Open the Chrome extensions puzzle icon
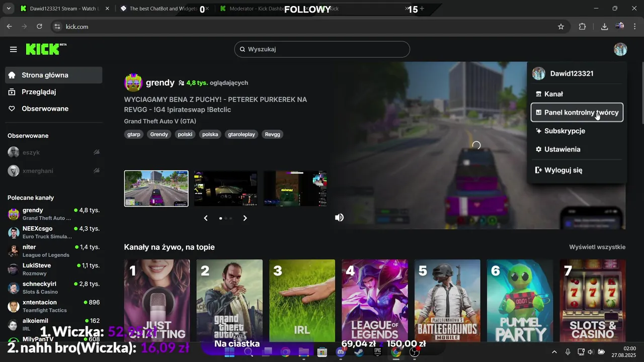The image size is (644, 362). pos(582,27)
